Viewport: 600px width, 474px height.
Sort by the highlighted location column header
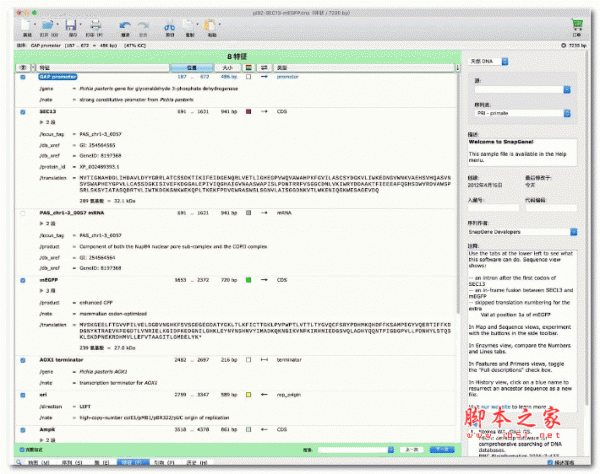click(x=191, y=68)
